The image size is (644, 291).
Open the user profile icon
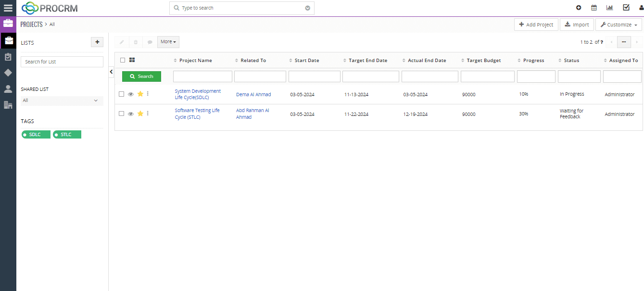641,8
